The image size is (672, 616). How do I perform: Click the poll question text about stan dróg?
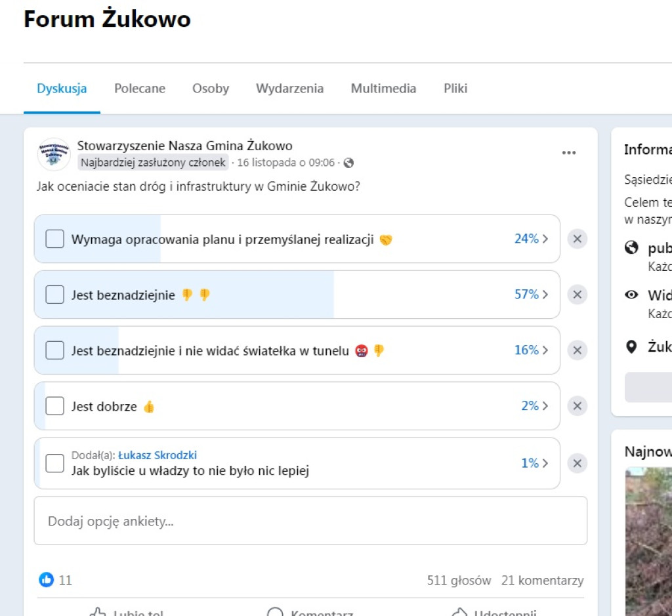coord(198,187)
